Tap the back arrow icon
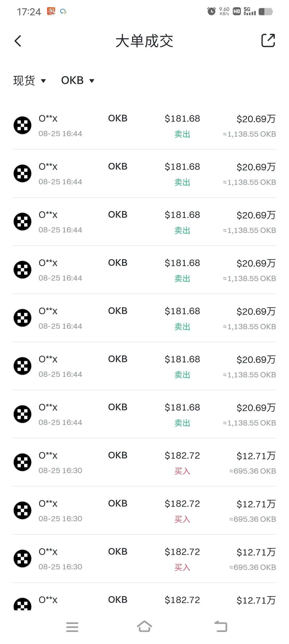This screenshot has width=289, height=644. click(18, 41)
